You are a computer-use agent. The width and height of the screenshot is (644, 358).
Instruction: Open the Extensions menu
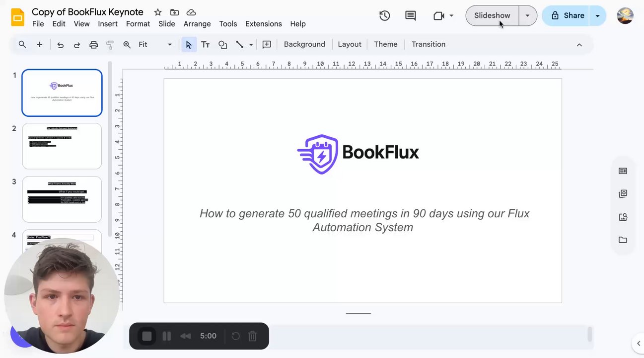(264, 24)
